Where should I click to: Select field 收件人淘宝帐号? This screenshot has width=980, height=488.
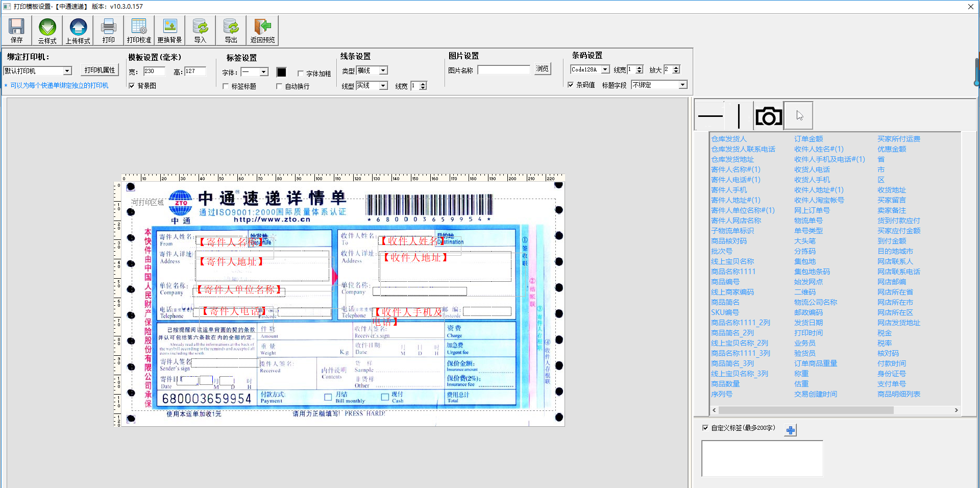(x=819, y=200)
